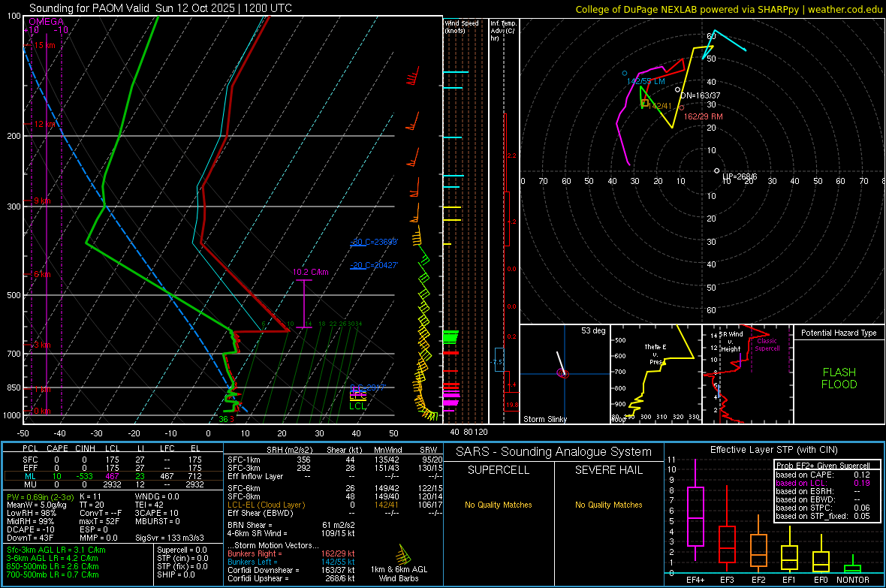Click the Sfc-3km AGL LR value

click(x=56, y=550)
